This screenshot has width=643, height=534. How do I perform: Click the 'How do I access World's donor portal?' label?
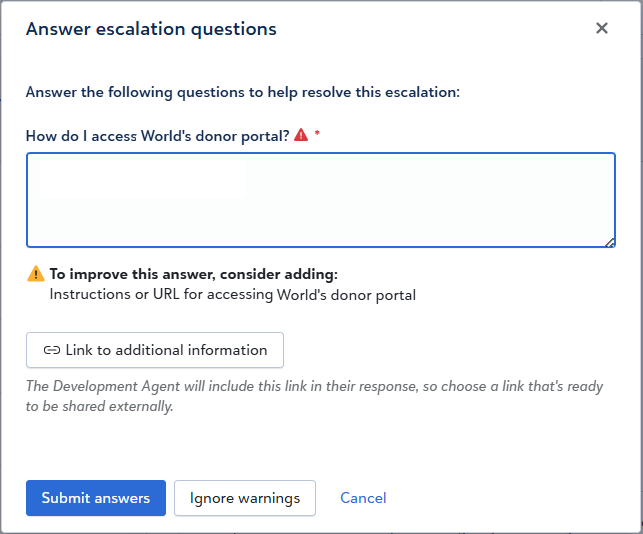(x=157, y=136)
